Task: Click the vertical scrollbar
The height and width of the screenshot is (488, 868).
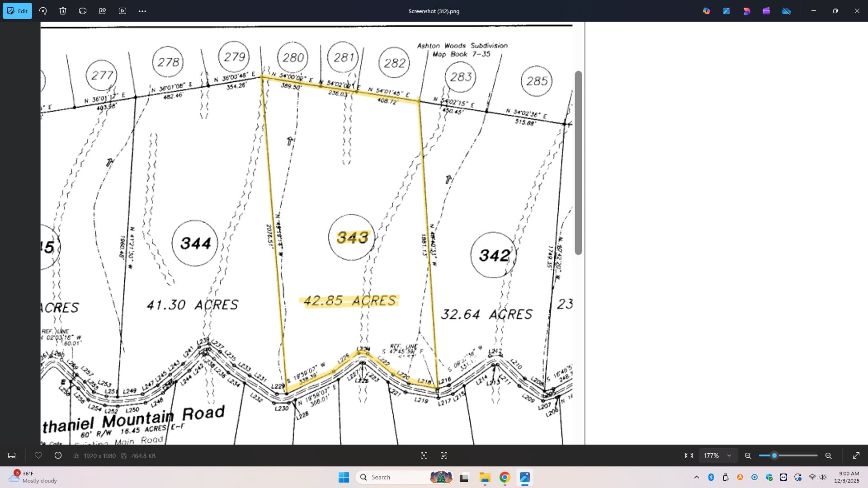Action: 578,163
